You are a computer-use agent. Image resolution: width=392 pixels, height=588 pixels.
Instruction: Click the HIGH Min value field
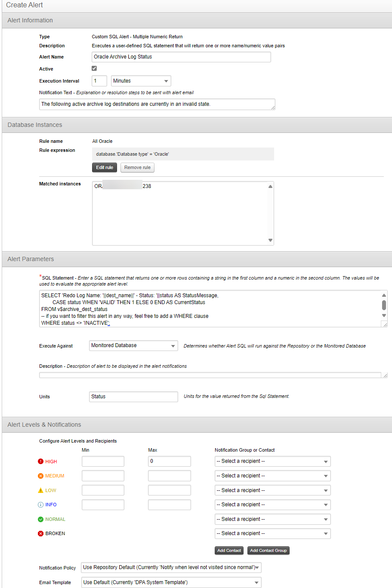tap(103, 461)
